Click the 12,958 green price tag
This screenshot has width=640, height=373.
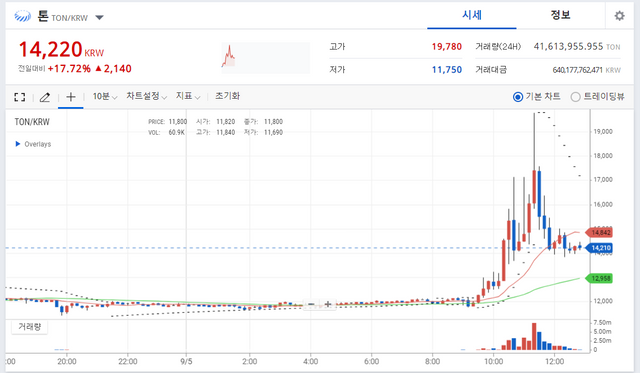point(599,278)
